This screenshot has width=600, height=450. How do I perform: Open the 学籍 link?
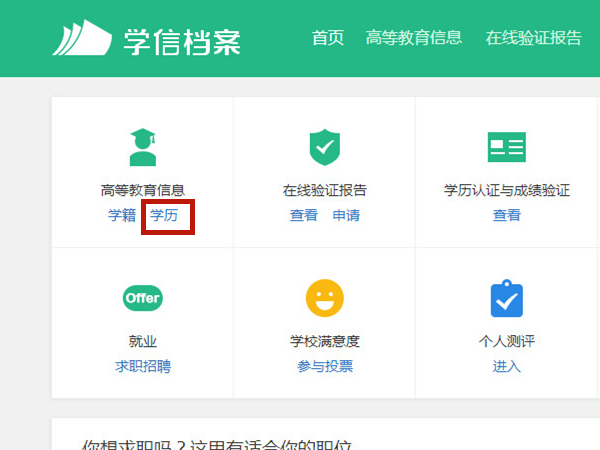pyautogui.click(x=122, y=215)
